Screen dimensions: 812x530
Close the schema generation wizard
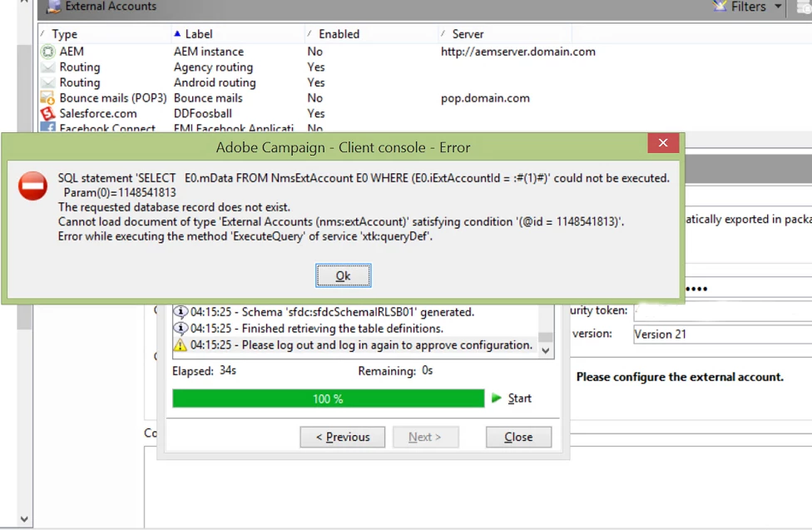click(x=518, y=437)
